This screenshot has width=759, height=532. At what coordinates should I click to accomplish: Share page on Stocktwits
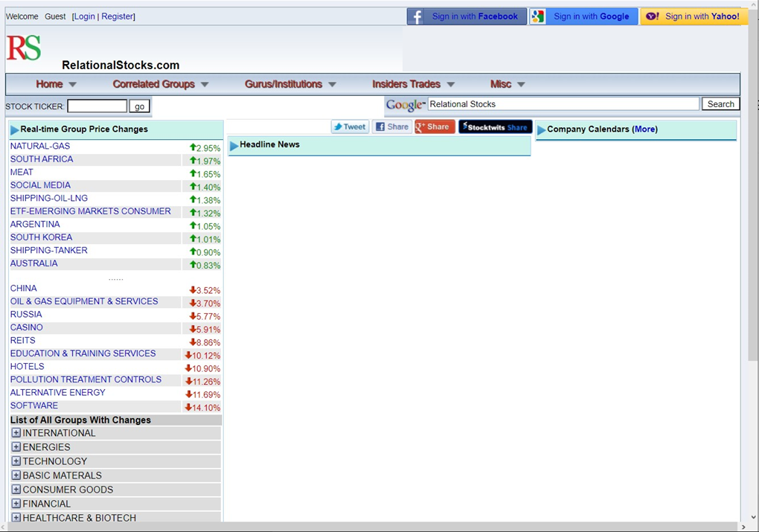pos(495,126)
